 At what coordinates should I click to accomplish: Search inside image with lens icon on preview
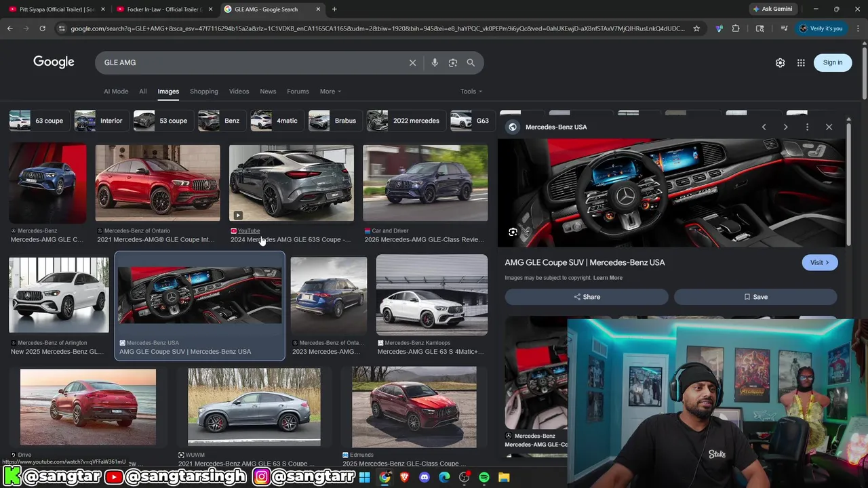point(513,232)
